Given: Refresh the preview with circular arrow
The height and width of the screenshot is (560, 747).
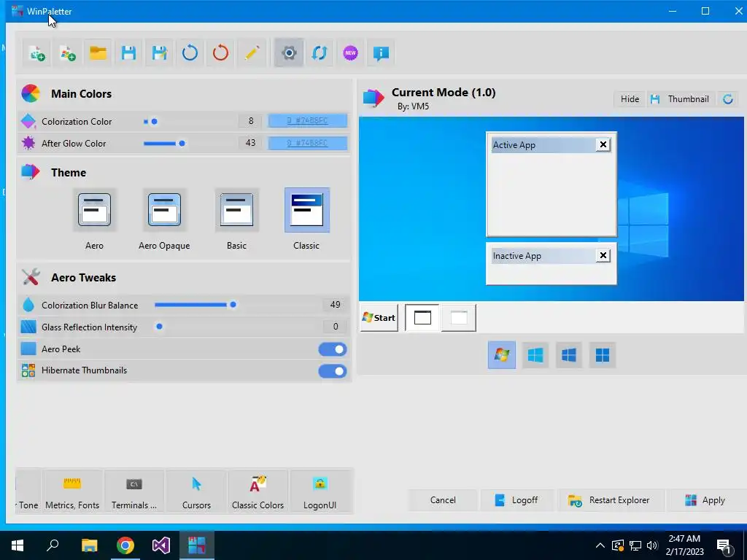Looking at the screenshot, I should tap(727, 99).
